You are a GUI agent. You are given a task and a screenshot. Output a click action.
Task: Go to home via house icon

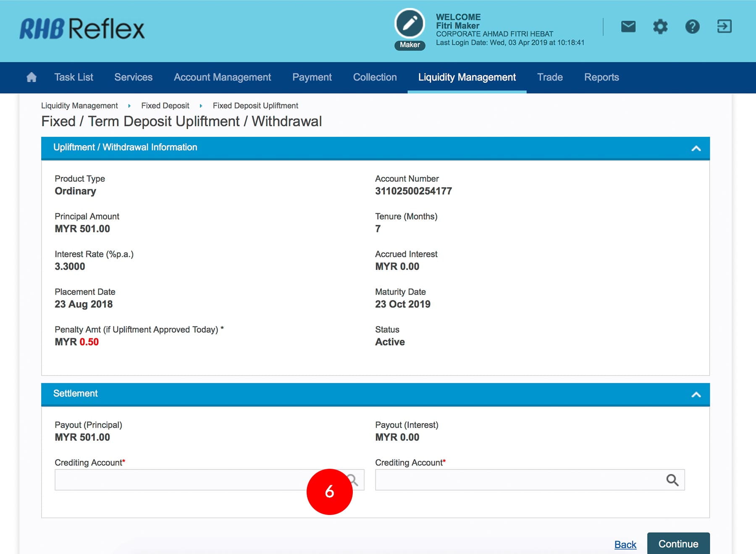coord(31,77)
